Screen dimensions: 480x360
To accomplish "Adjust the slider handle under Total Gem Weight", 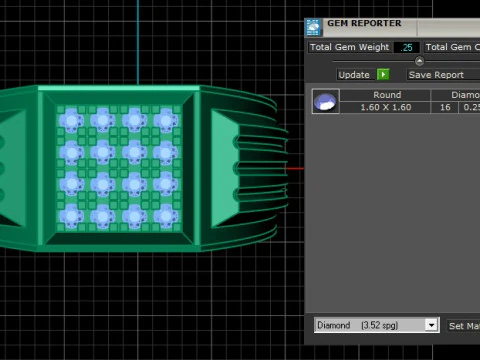I will pyautogui.click(x=419, y=61).
